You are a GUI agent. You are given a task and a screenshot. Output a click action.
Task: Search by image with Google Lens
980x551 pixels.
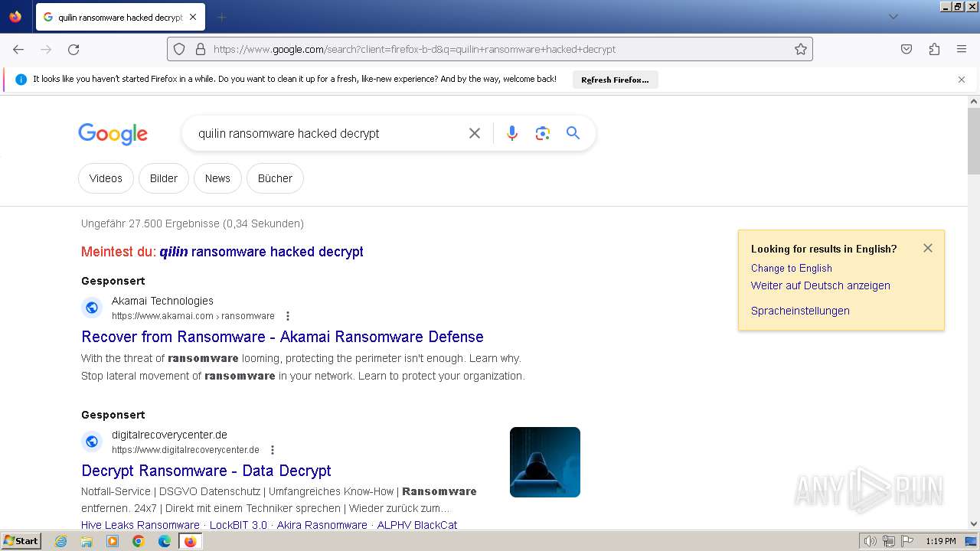pos(543,133)
